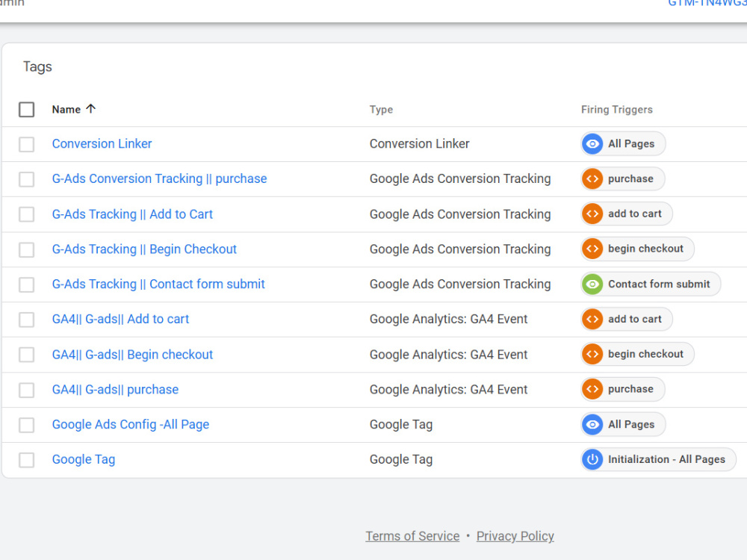Click the All Pages eye icon for Conversion Linker
Image resolution: width=747 pixels, height=560 pixels.
click(x=592, y=144)
